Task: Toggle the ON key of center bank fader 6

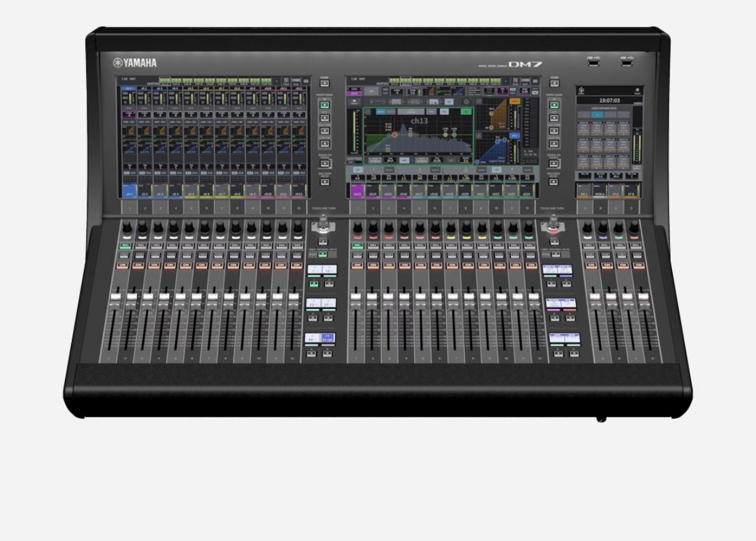Action: (x=437, y=266)
